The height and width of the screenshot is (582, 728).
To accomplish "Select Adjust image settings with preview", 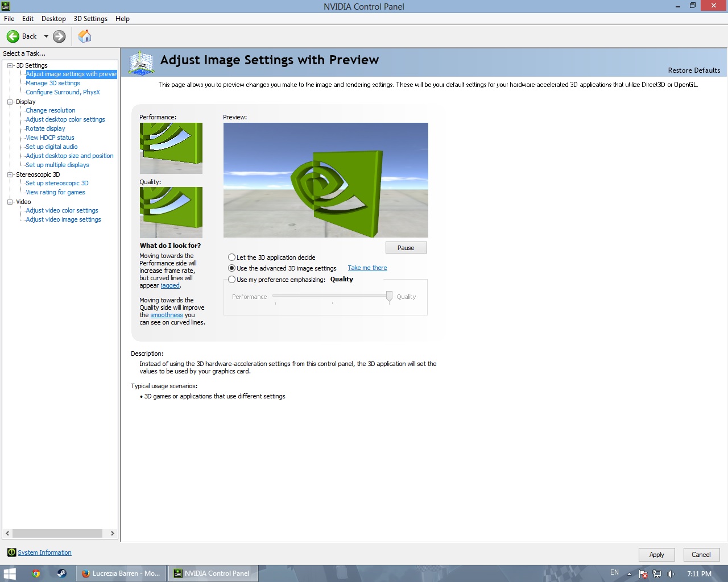I will click(x=71, y=74).
